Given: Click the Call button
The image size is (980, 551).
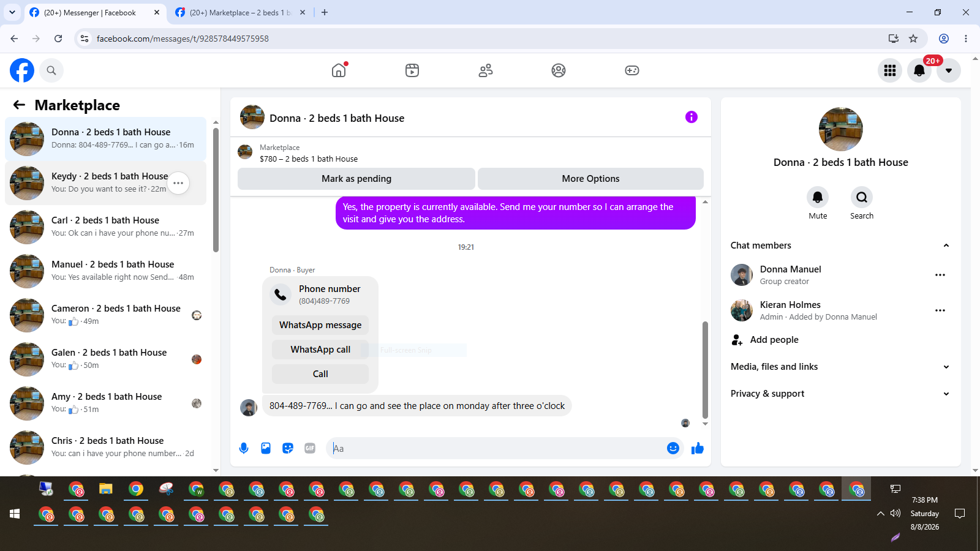Looking at the screenshot, I should 320,374.
